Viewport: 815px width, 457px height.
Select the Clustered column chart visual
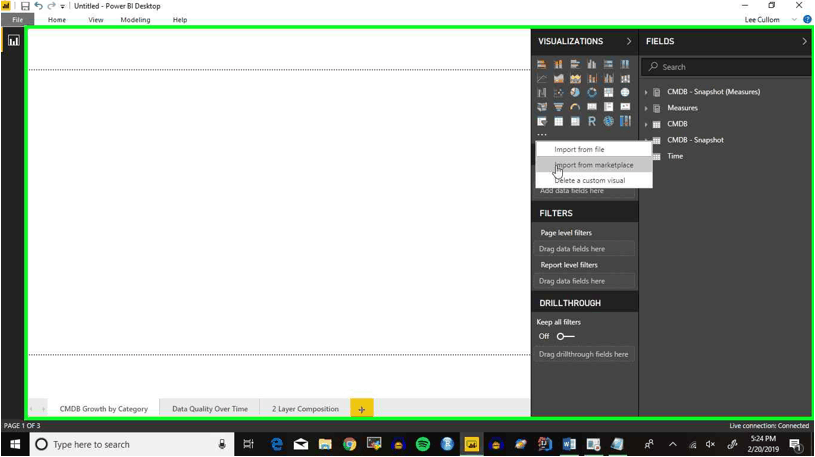point(591,64)
